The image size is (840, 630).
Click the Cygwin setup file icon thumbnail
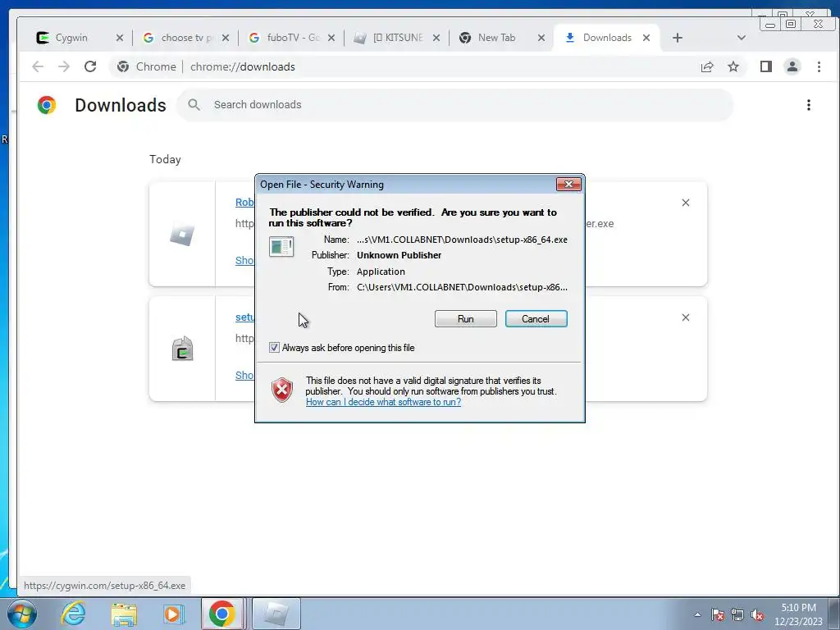[182, 349]
